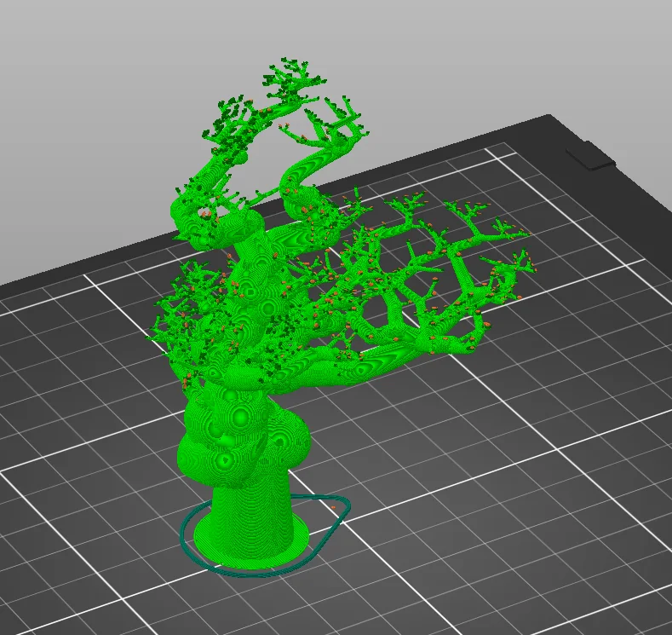The height and width of the screenshot is (635, 672).
Task: Click the conical base of the tree trunk
Action: point(253,511)
